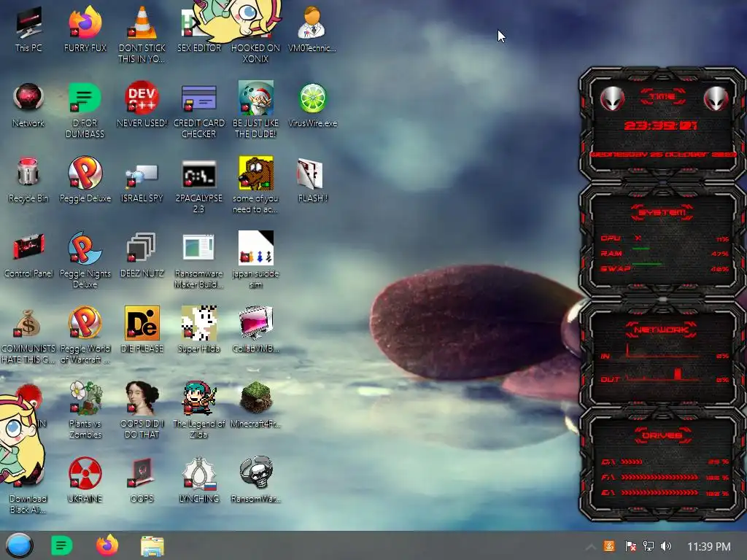Image resolution: width=747 pixels, height=560 pixels.
Task: Click the red time display in widget
Action: pyautogui.click(x=661, y=125)
